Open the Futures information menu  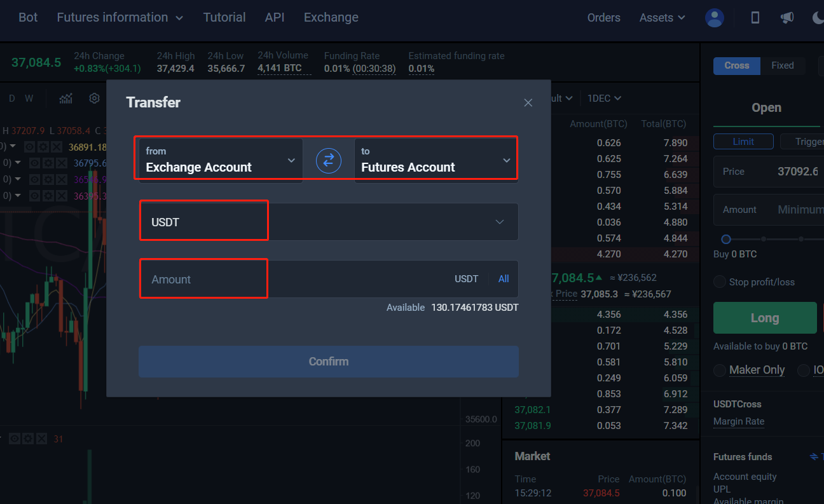point(120,18)
